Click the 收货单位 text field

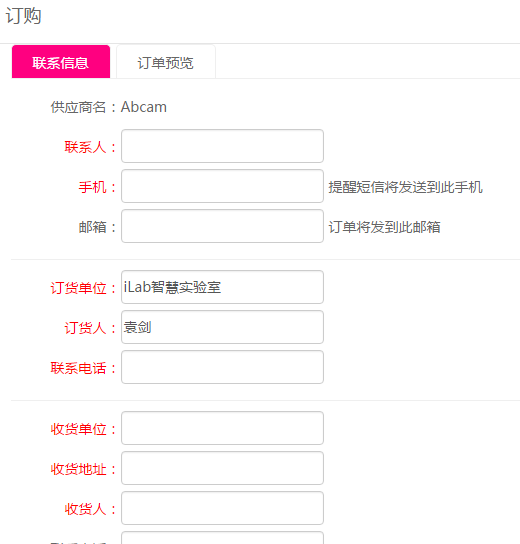coord(222,428)
